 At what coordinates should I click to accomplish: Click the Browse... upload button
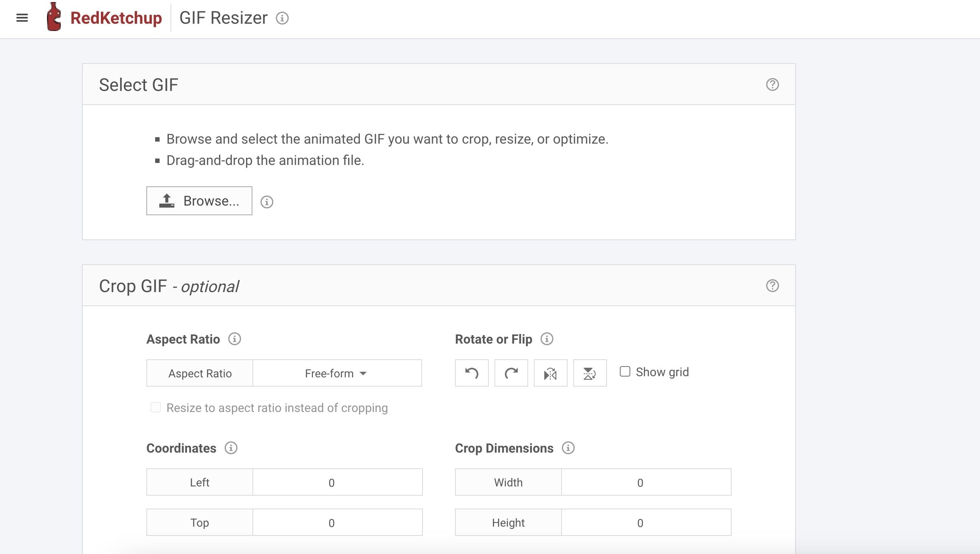click(x=199, y=201)
